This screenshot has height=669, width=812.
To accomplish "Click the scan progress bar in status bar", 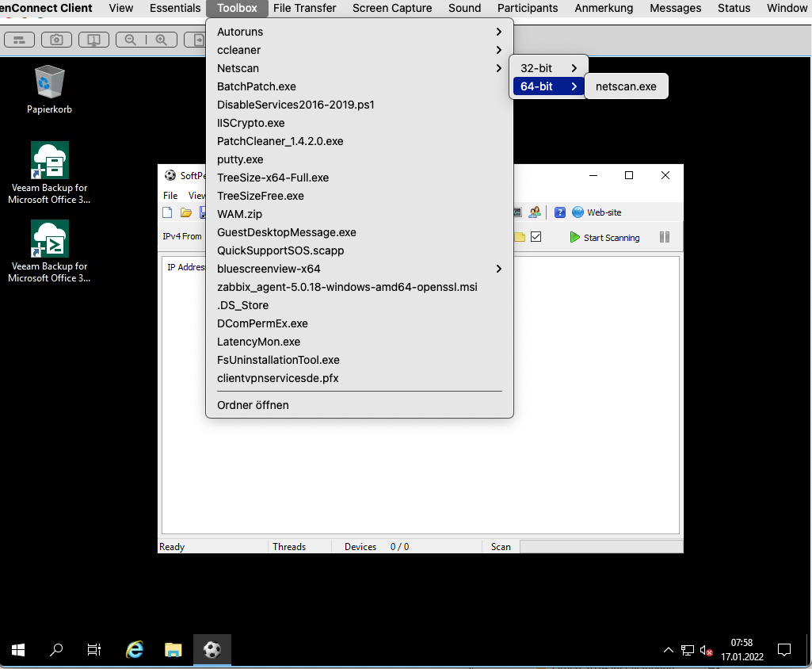I will (x=601, y=547).
